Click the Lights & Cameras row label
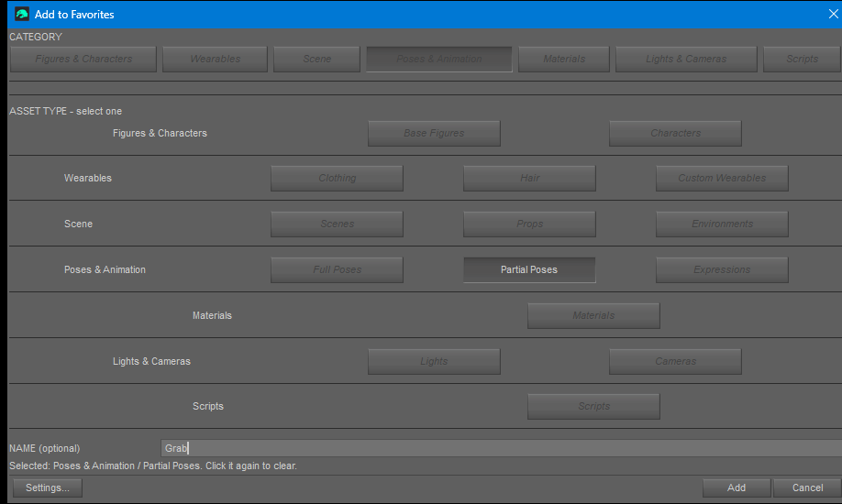The height and width of the screenshot is (504, 842). (x=151, y=361)
